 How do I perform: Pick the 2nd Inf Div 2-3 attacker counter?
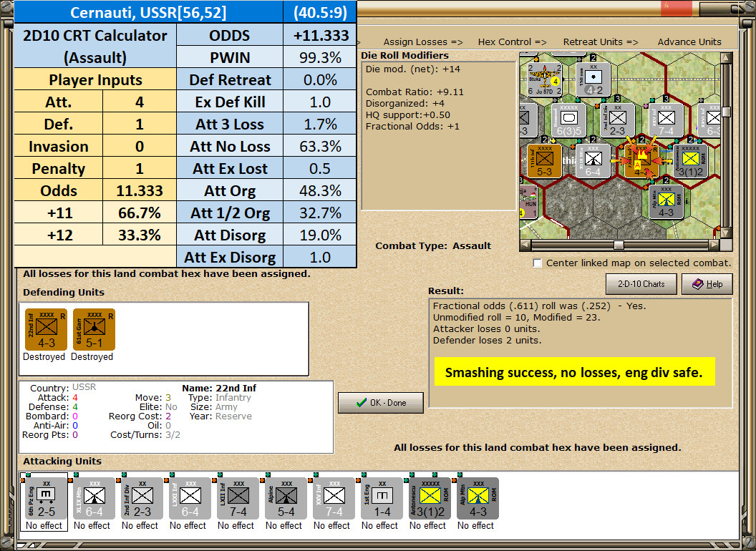[x=142, y=499]
